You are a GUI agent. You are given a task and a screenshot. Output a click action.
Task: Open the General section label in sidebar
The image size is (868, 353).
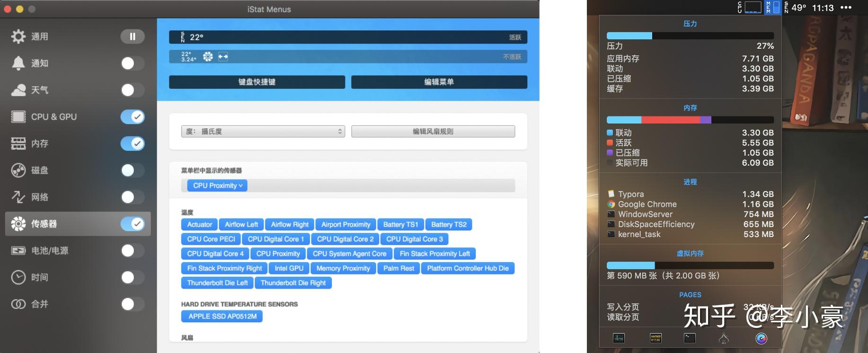[x=40, y=36]
